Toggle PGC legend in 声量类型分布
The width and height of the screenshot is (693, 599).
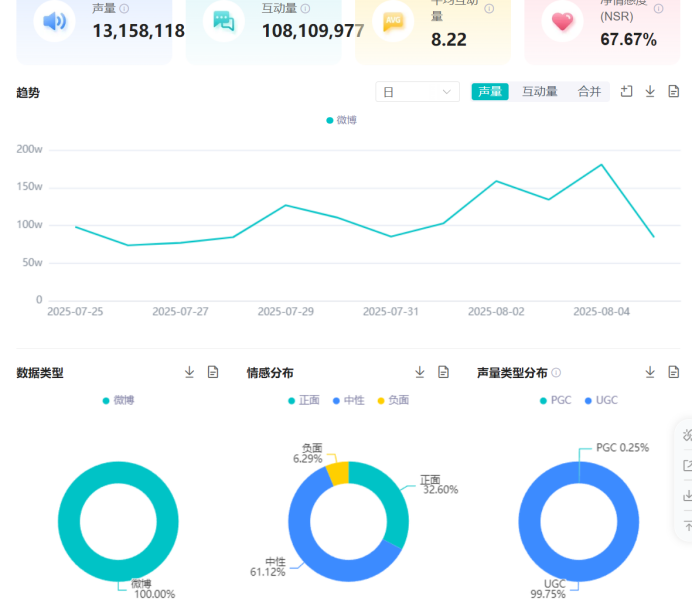tap(556, 401)
